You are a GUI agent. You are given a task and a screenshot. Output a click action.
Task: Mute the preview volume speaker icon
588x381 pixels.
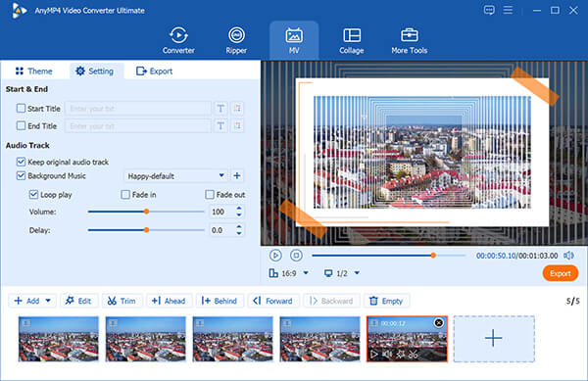coord(568,256)
